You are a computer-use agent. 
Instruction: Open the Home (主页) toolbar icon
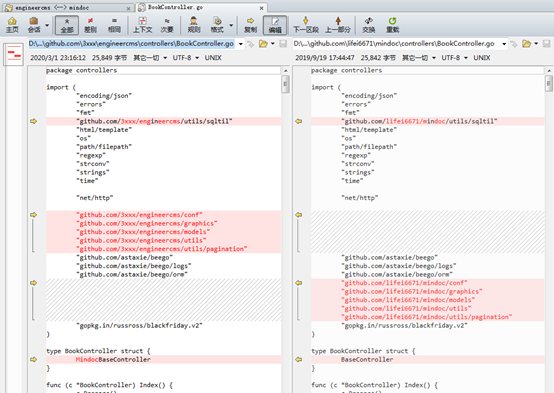pos(12,25)
